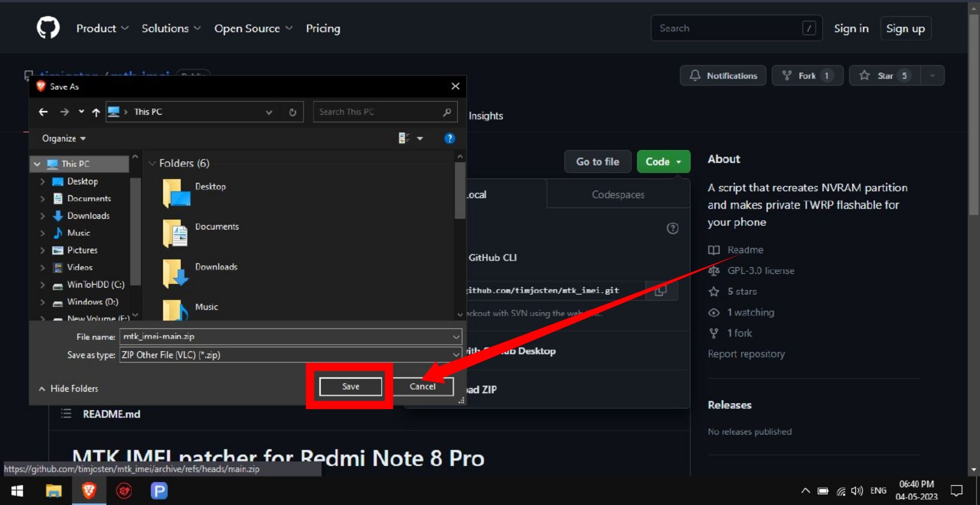This screenshot has width=980, height=505.
Task: Go back in Save As dialog
Action: [x=43, y=112]
